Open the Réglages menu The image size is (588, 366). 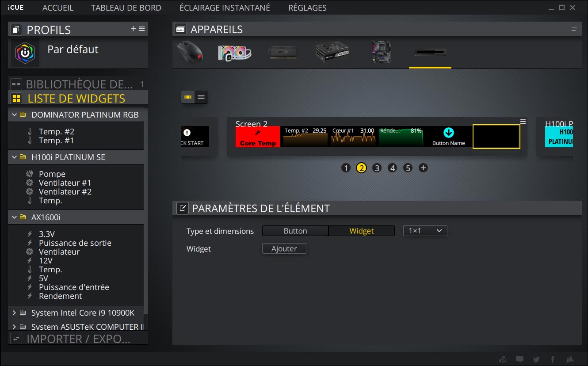[x=307, y=8]
